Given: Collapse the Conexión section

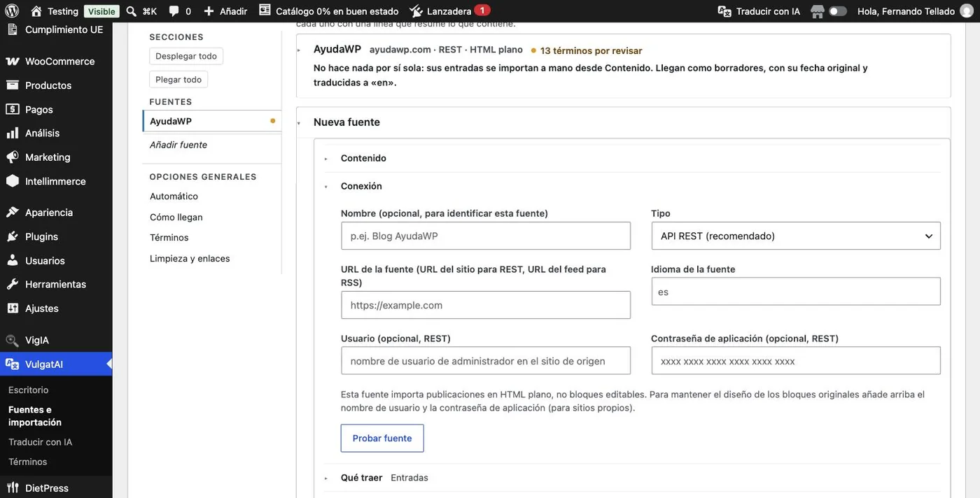Looking at the screenshot, I should [361, 186].
